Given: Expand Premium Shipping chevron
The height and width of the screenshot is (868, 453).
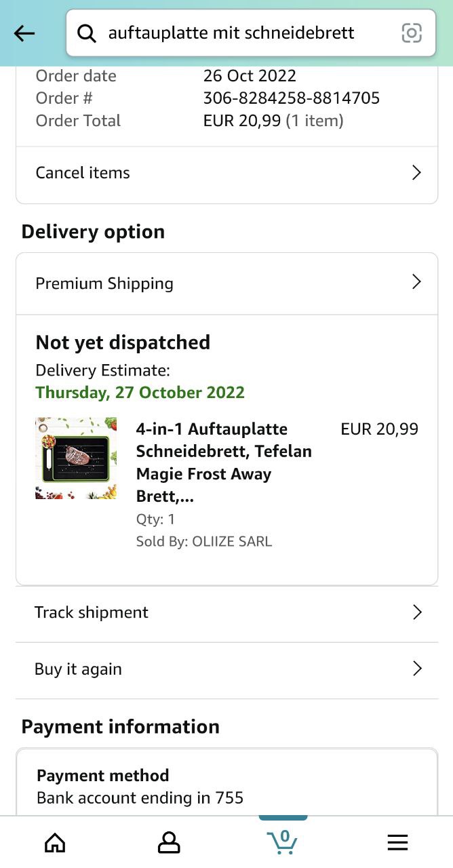Looking at the screenshot, I should tap(416, 282).
